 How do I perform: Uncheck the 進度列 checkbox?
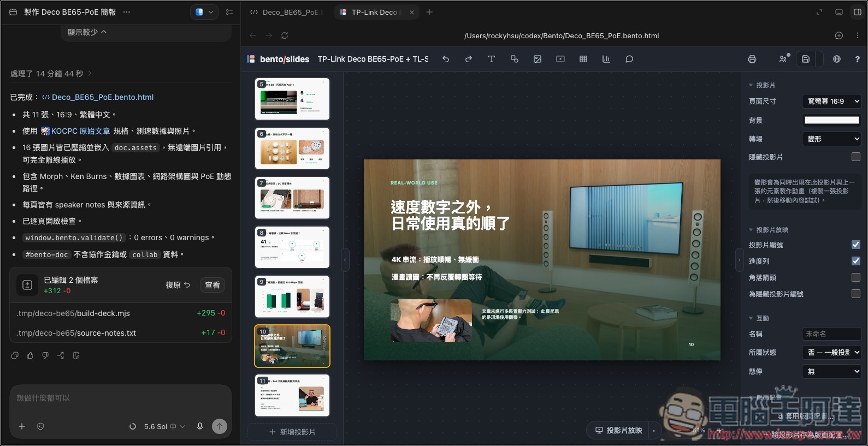coord(856,261)
